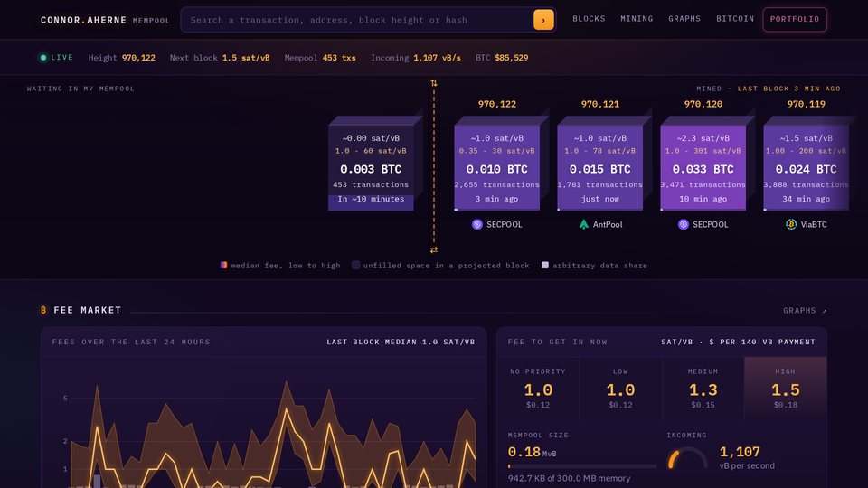Viewport: 868px width, 488px height.
Task: Open the Graphs navigation item
Action: [x=684, y=19]
